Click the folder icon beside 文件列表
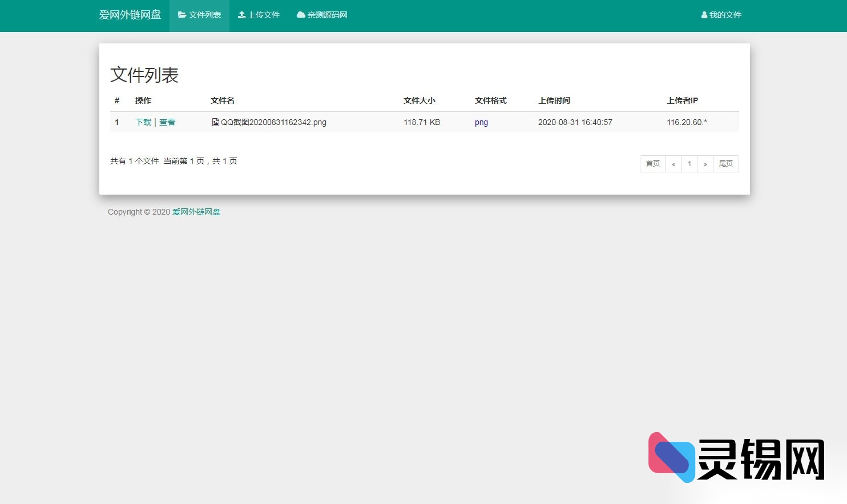Image resolution: width=847 pixels, height=504 pixels. click(x=181, y=15)
